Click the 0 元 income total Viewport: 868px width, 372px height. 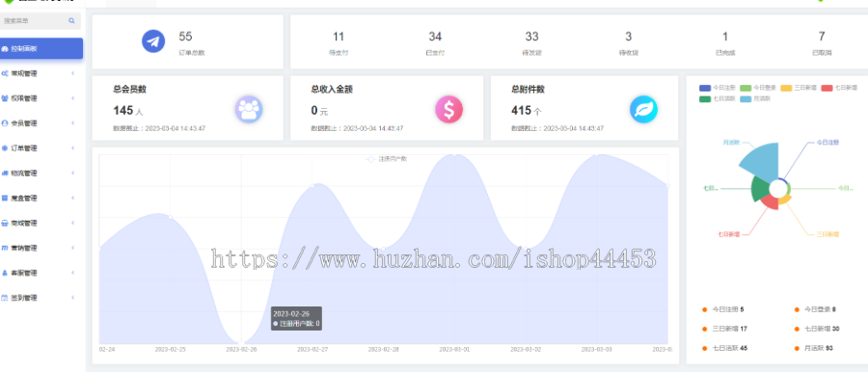(319, 111)
